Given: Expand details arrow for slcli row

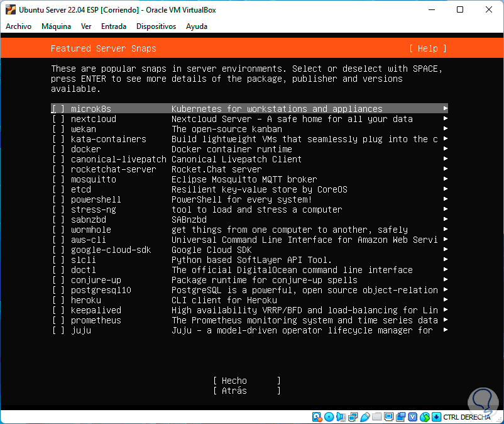Looking at the screenshot, I should (x=445, y=259).
